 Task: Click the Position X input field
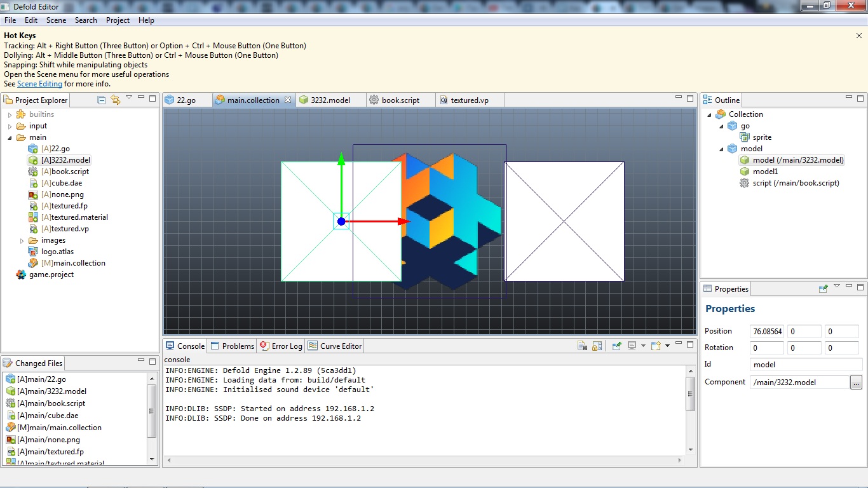click(766, 332)
